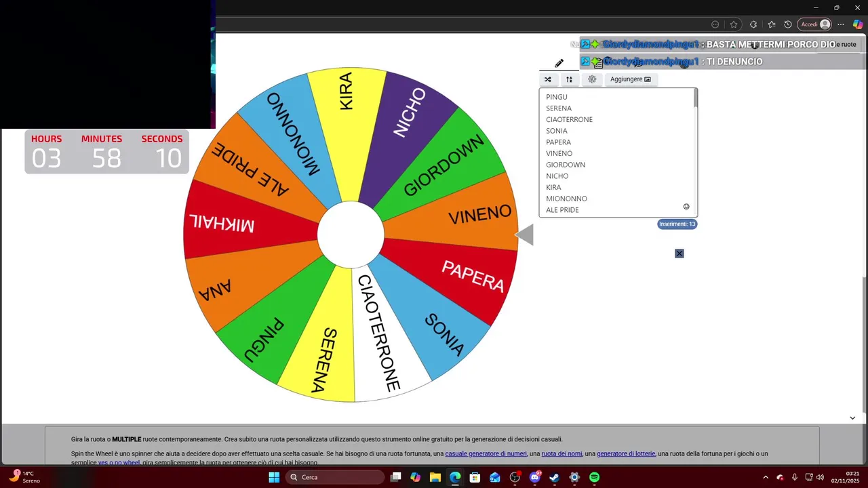868x488 pixels.
Task: Click the Inserimenti: 13 badge
Action: click(677, 224)
